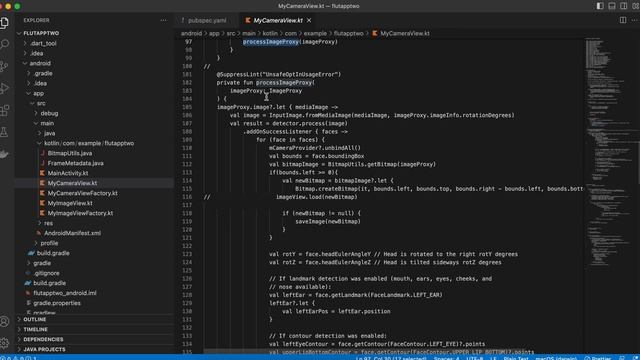
Task: Change encoding via 'UTF-8' status
Action: (474, 358)
